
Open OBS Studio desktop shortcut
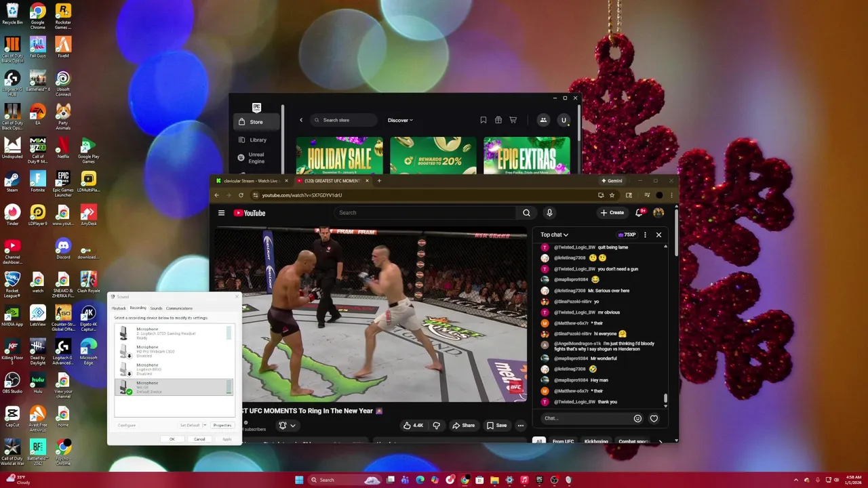coord(12,383)
